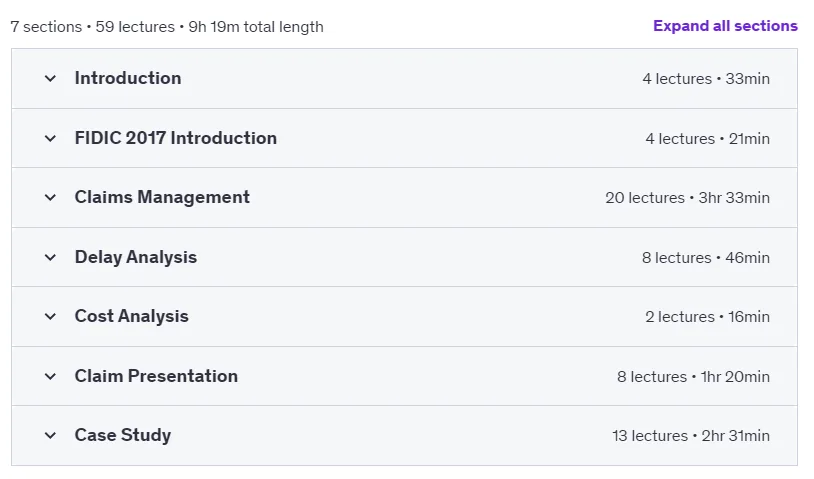Open the Claims Management section heading
This screenshot has width=814, height=479.
[x=162, y=197]
